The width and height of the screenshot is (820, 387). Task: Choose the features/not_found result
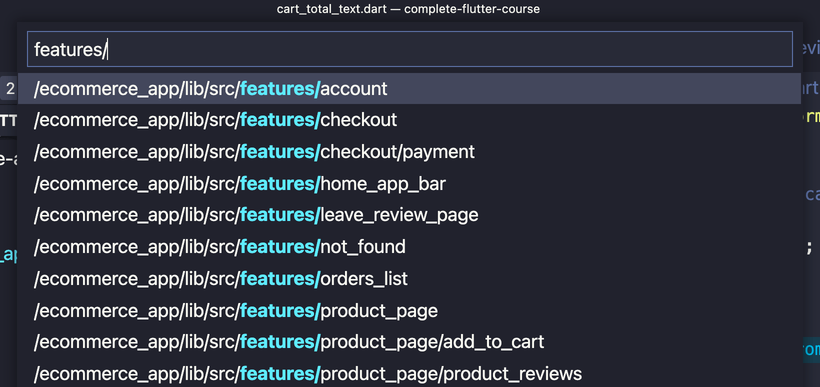point(409,247)
